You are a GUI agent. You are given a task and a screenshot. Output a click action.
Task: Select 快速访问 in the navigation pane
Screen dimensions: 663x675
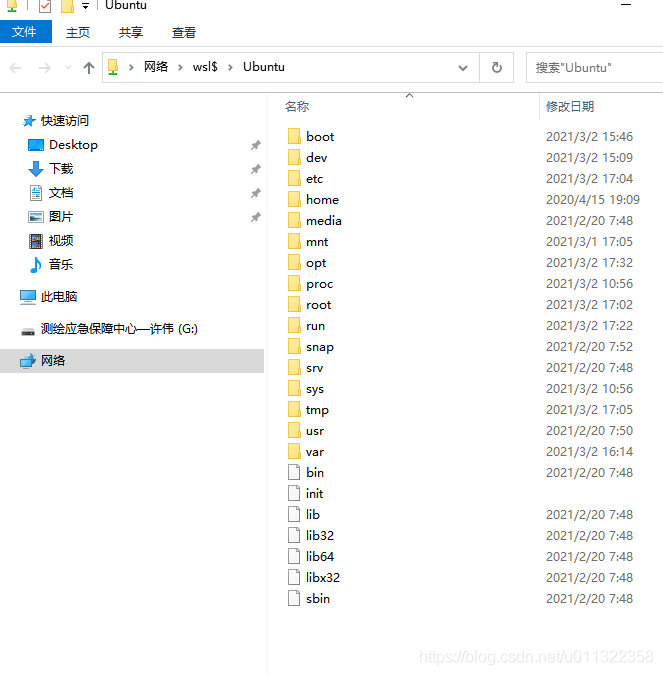[x=65, y=121]
